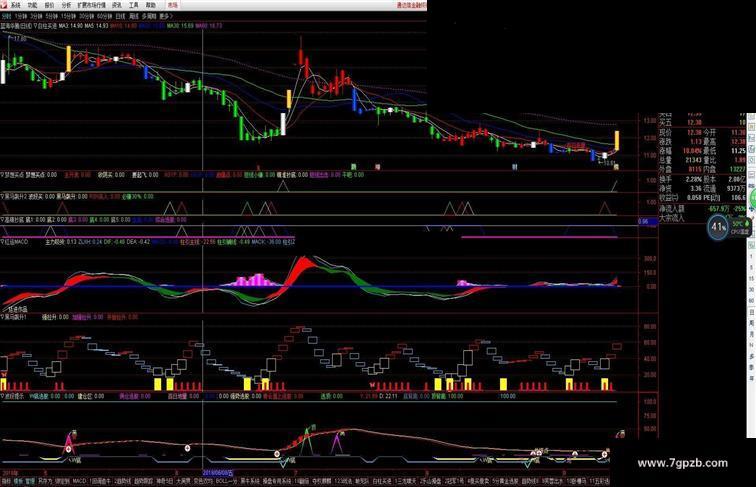
Task: Click the 总量 value 21343
Action: [x=693, y=160]
